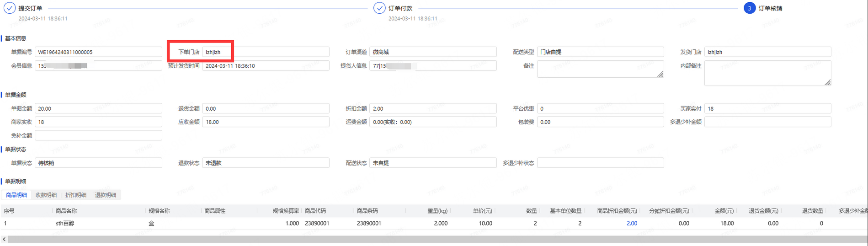Click the 商品名称 column header
The width and height of the screenshot is (868, 246).
point(66,211)
